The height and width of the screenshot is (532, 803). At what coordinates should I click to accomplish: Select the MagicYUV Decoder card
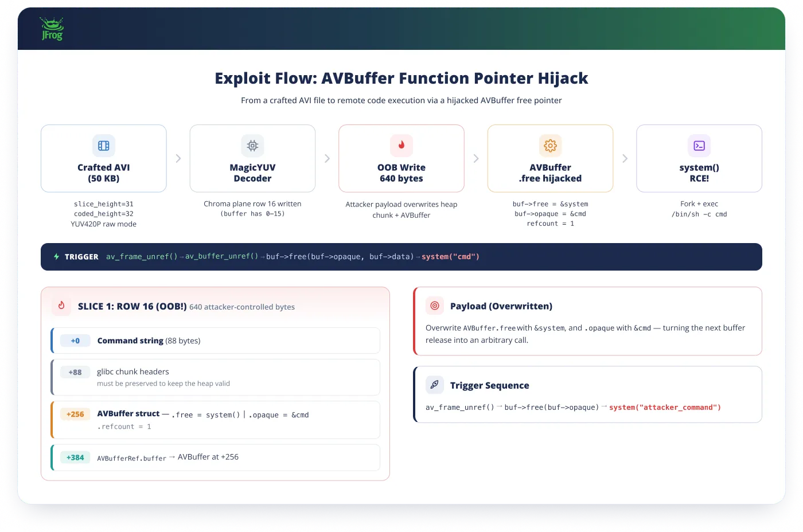tap(252, 158)
